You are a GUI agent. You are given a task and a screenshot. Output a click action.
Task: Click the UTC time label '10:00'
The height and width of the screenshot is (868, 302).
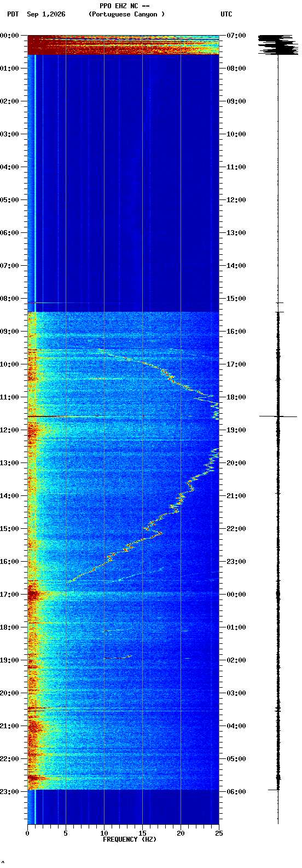click(236, 134)
